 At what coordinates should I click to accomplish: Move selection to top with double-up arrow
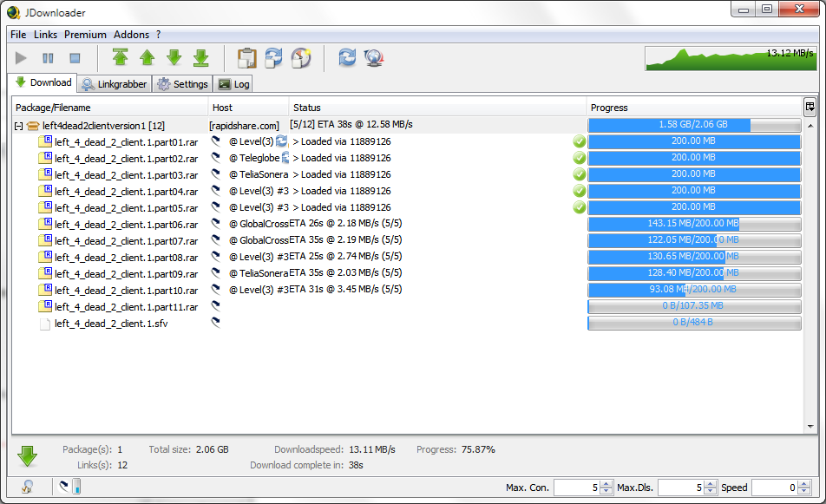click(121, 57)
